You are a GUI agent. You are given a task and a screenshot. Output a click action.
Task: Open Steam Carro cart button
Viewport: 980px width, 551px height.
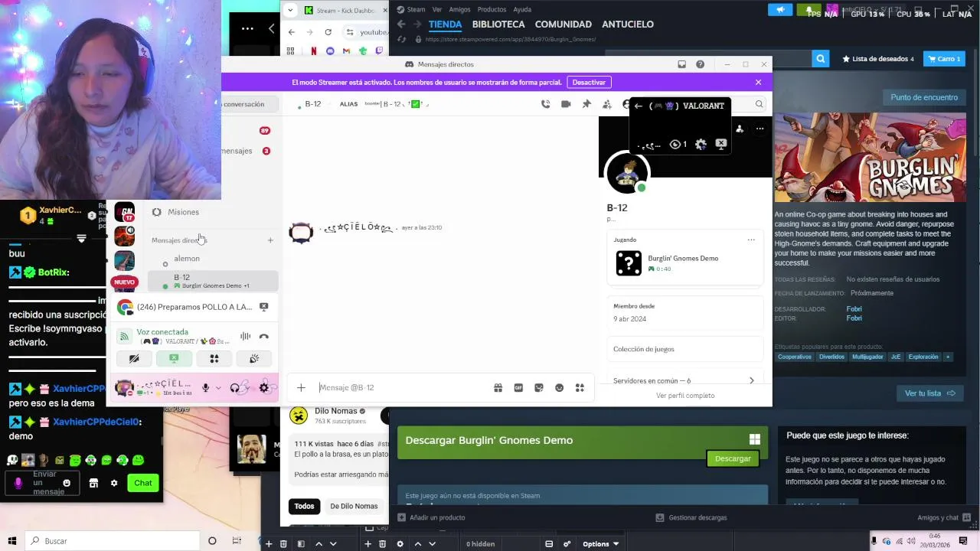coord(943,59)
